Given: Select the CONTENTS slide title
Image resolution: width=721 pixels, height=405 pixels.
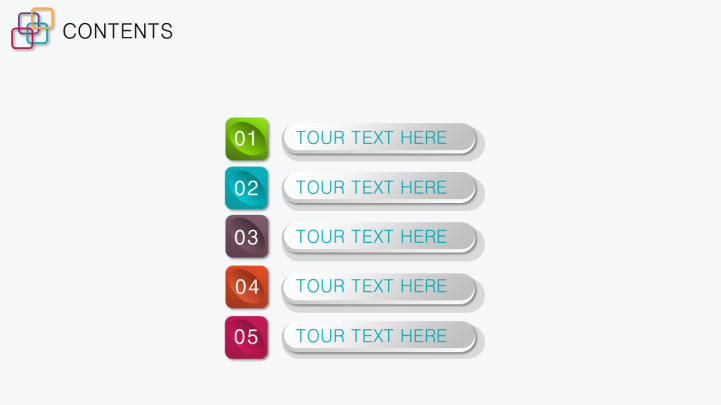Looking at the screenshot, I should [x=117, y=31].
